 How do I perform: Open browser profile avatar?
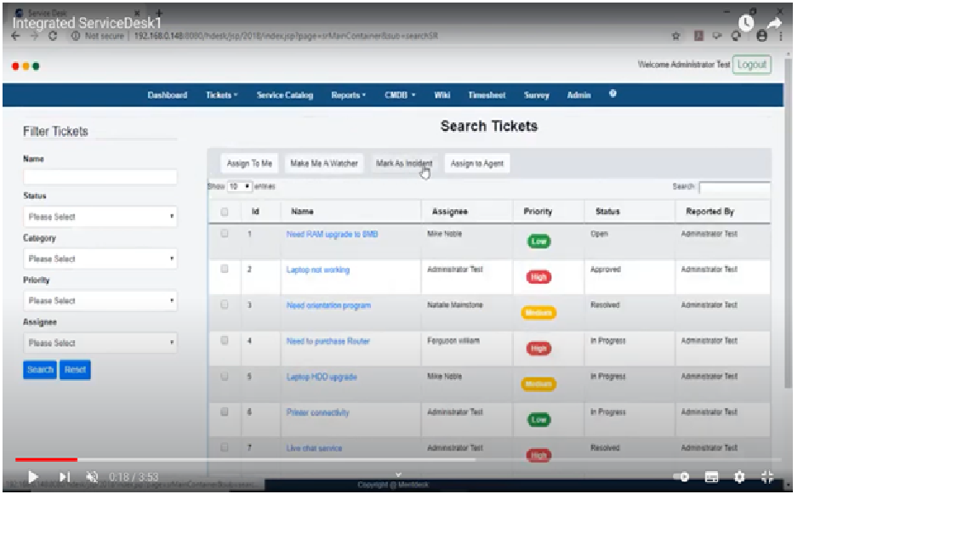(761, 37)
